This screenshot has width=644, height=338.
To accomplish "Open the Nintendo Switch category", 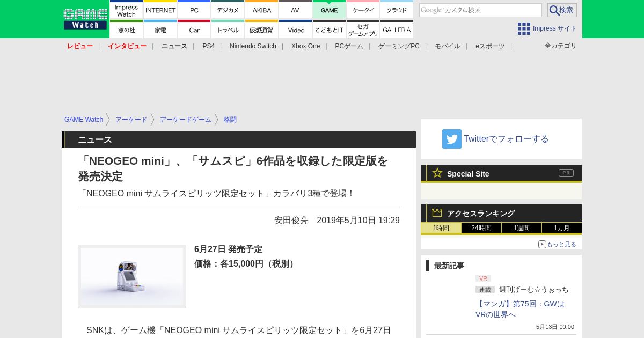I will pos(253,46).
